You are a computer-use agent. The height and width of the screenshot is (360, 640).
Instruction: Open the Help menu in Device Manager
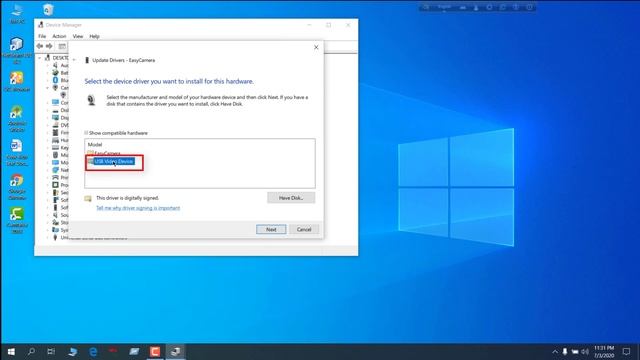tap(94, 36)
